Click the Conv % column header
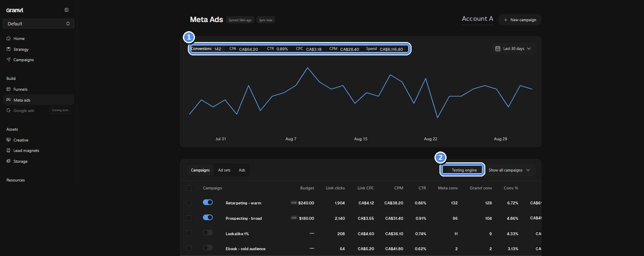Image resolution: width=644 pixels, height=256 pixels. click(511, 188)
